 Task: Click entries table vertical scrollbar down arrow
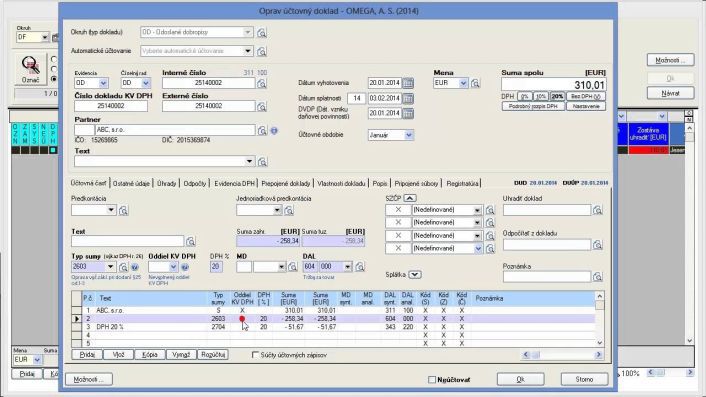pyautogui.click(x=599, y=343)
